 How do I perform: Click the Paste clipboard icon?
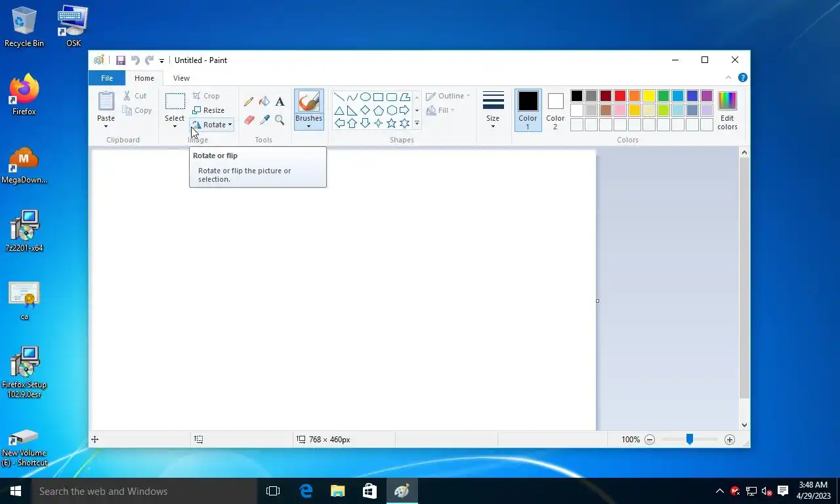click(x=106, y=101)
